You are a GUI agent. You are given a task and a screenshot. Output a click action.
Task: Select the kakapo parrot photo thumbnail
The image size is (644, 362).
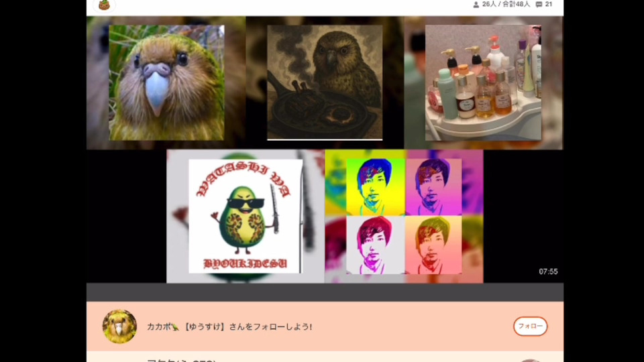(166, 82)
